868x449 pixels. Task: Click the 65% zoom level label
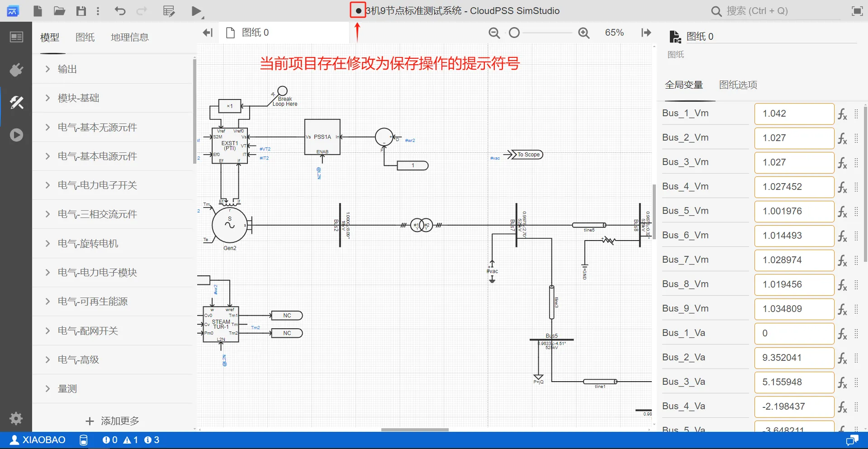click(614, 33)
